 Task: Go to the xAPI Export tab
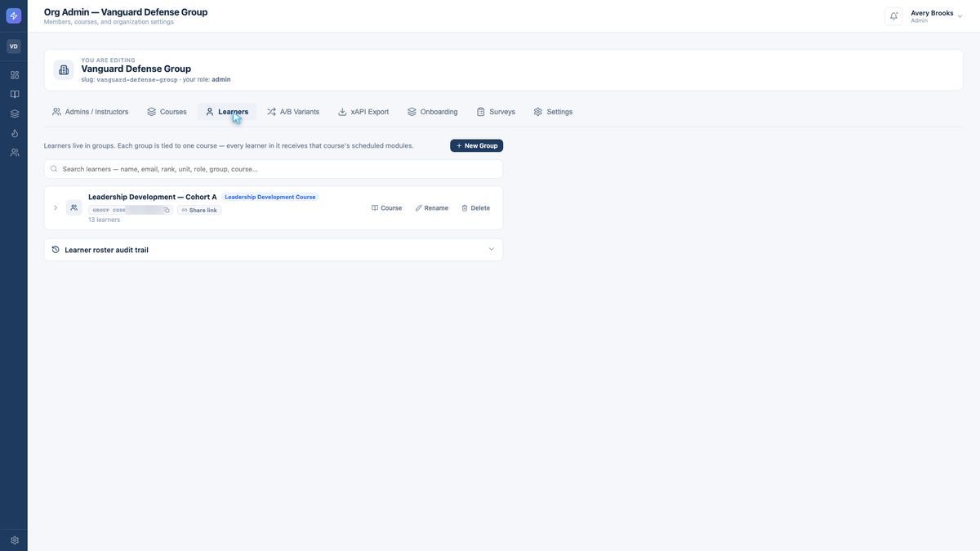[x=363, y=112]
